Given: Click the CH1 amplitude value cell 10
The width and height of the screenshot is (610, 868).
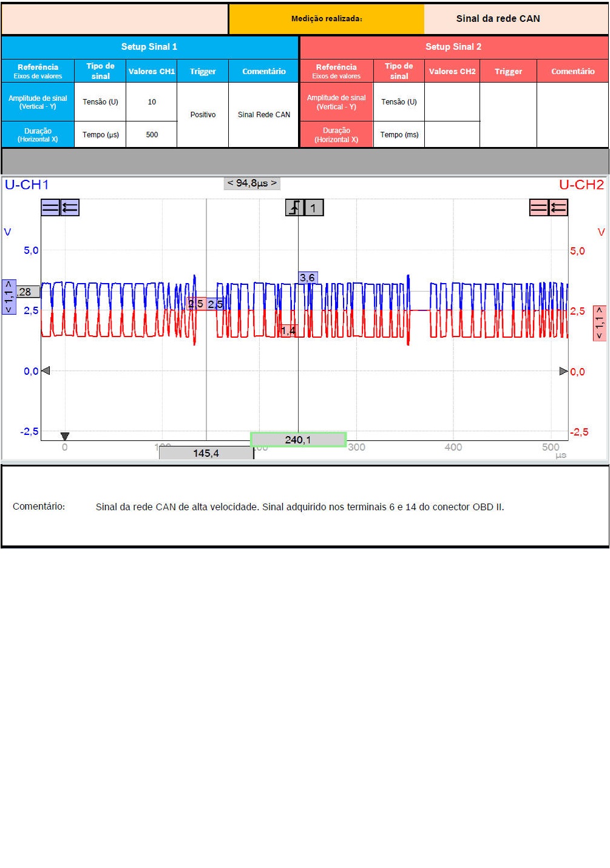Looking at the screenshot, I should click(152, 102).
